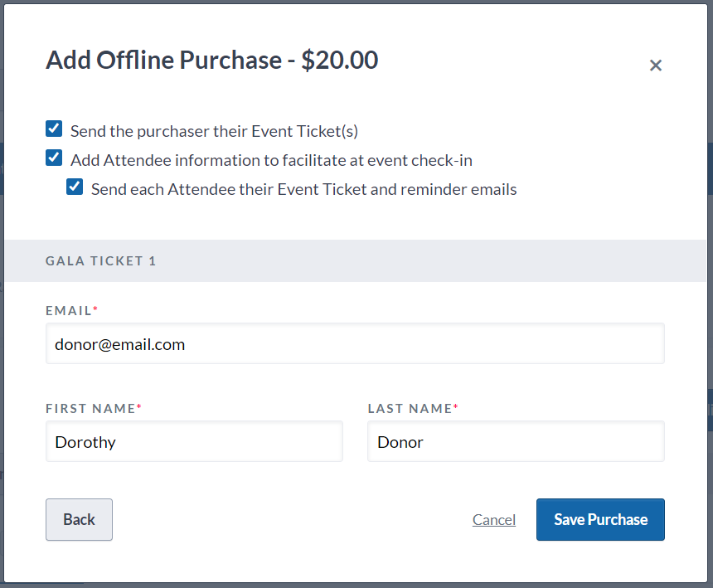Click the red required asterisk beside EMAIL
This screenshot has height=588, width=713.
tap(95, 309)
